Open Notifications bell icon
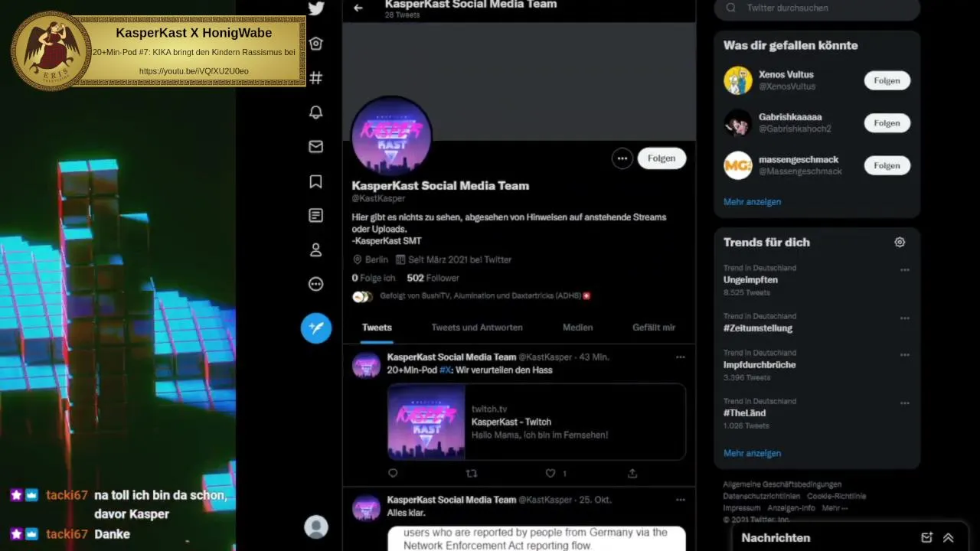The width and height of the screenshot is (980, 551). [x=316, y=112]
